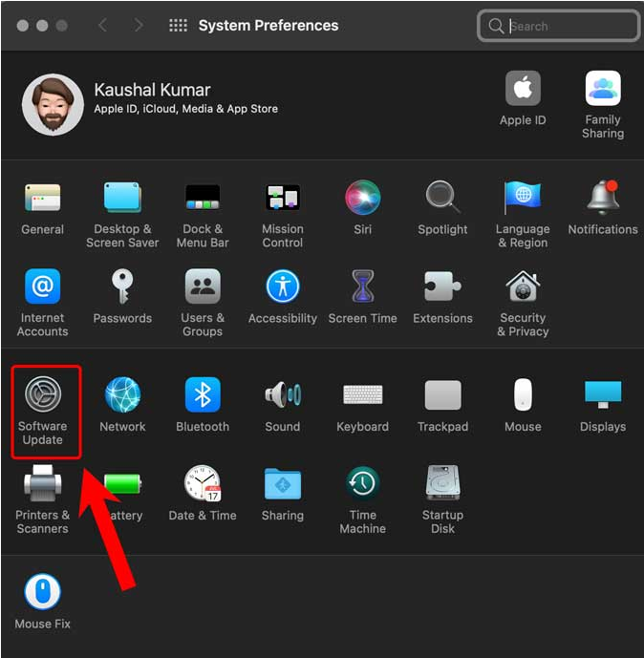Show all preferences with grid button
Screen dimensions: 644x658
tap(178, 26)
